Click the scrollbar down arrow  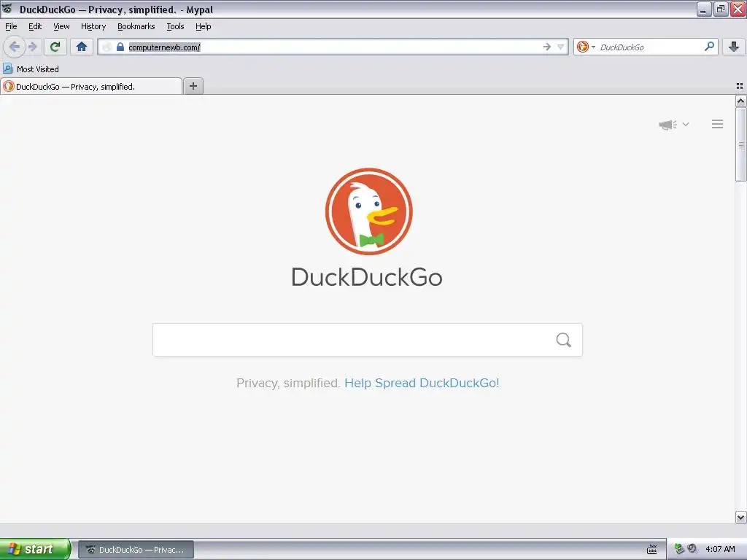[740, 517]
